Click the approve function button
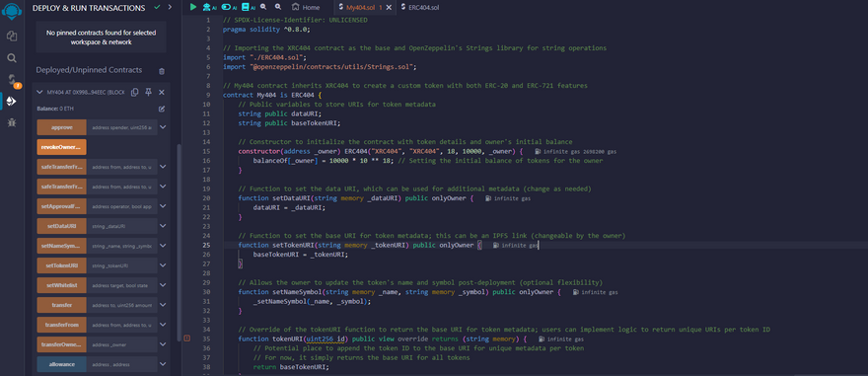Screen dimensions: 868x376 (x=61, y=127)
